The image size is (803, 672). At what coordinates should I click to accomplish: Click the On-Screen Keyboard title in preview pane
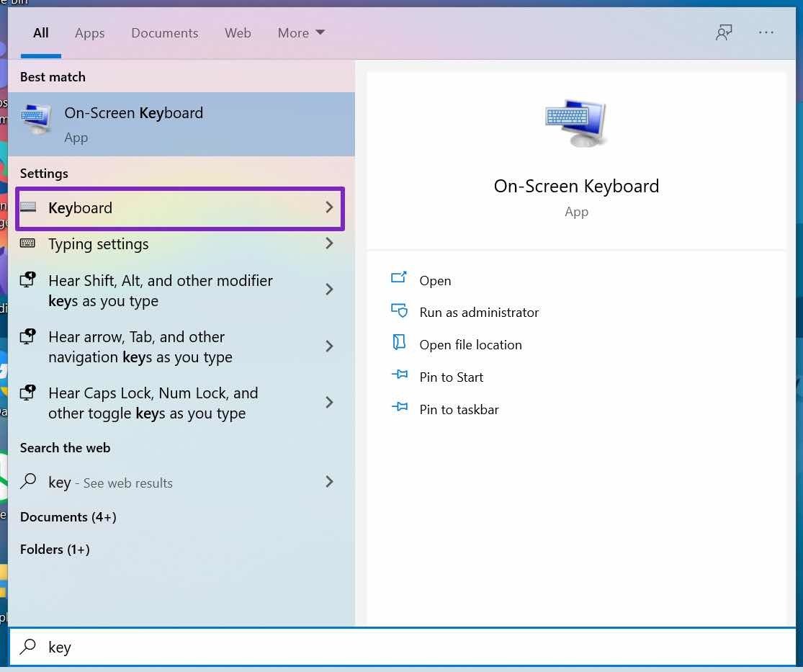(576, 186)
